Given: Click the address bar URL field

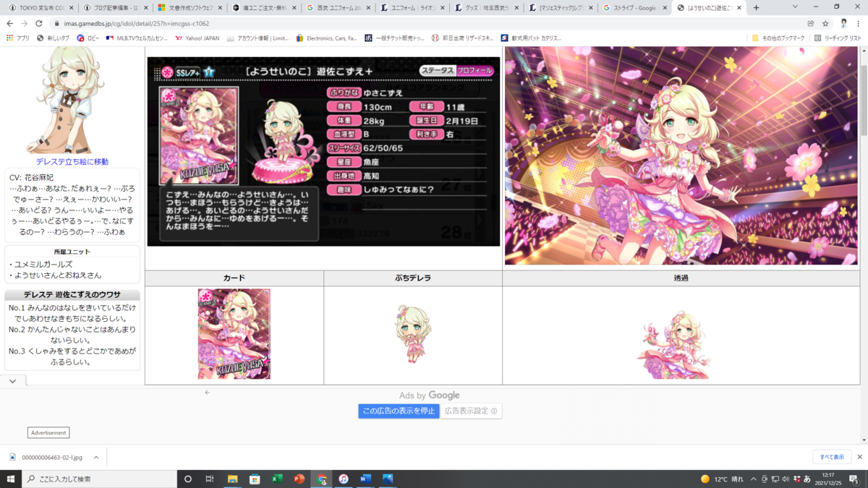Looking at the screenshot, I should coord(427,23).
